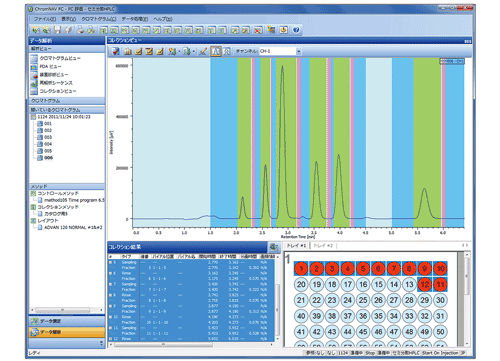Open the ヘルプ menu
500x361 pixels.
point(163,19)
